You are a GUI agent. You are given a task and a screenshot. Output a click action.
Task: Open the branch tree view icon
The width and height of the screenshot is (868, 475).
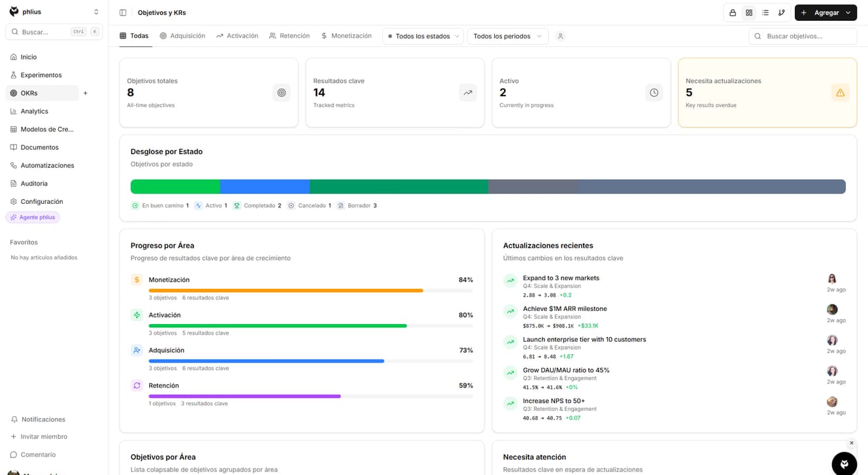[x=782, y=12]
